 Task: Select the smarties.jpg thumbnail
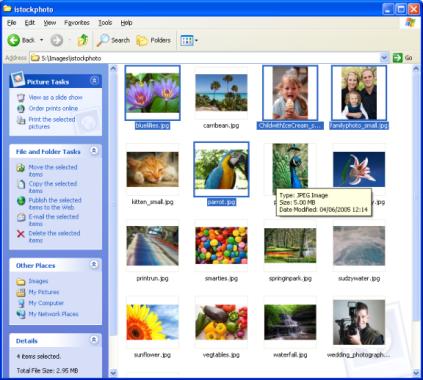coord(221,246)
